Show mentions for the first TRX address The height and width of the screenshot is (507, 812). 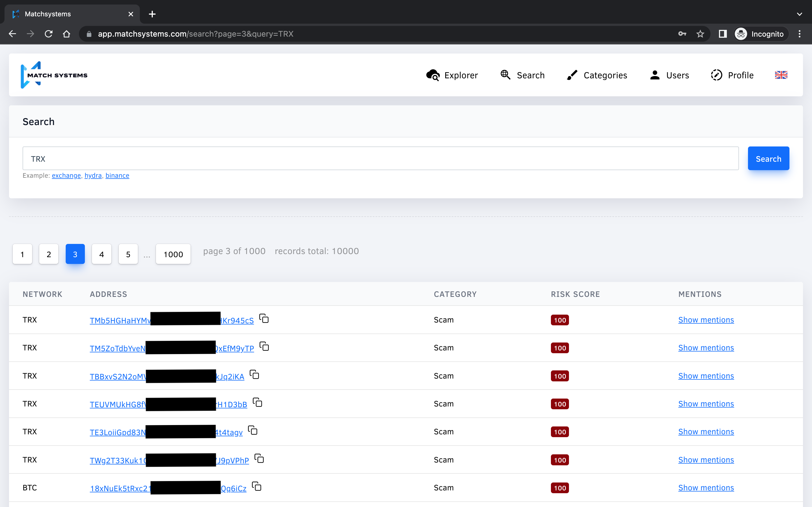pos(706,320)
